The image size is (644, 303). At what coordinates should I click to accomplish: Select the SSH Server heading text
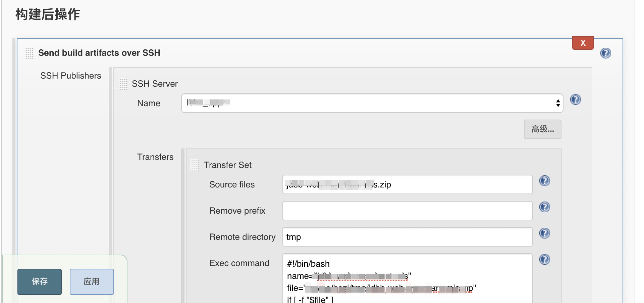(155, 84)
